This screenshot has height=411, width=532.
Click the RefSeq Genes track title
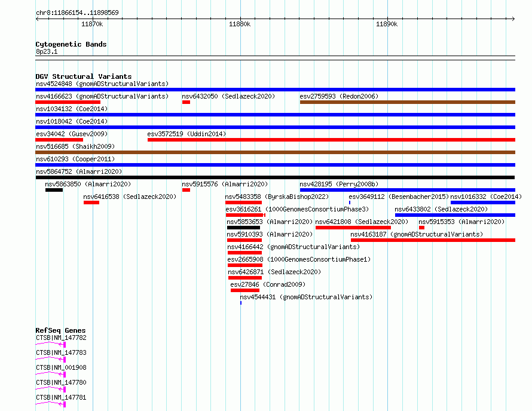tap(60, 330)
